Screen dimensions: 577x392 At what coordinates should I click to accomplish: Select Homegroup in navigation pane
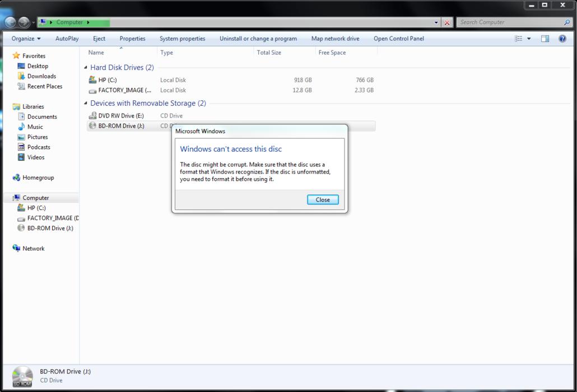[38, 178]
